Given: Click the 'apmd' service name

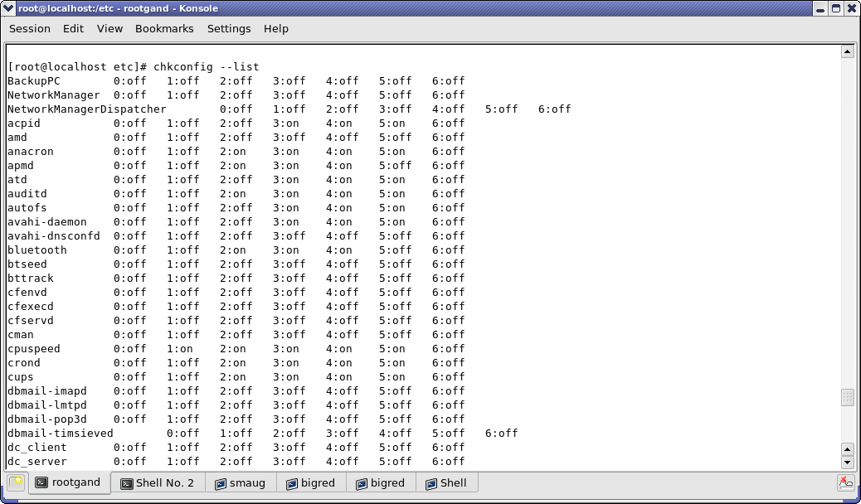Looking at the screenshot, I should tap(20, 166).
